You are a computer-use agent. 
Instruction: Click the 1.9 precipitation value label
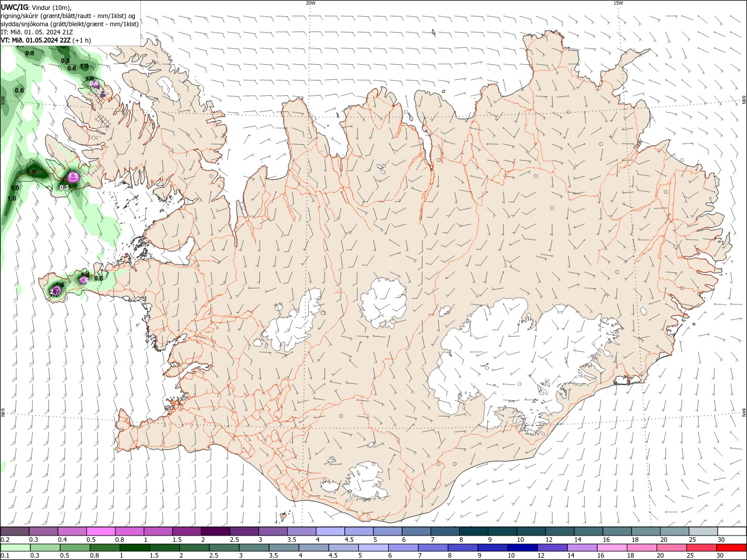point(32,172)
